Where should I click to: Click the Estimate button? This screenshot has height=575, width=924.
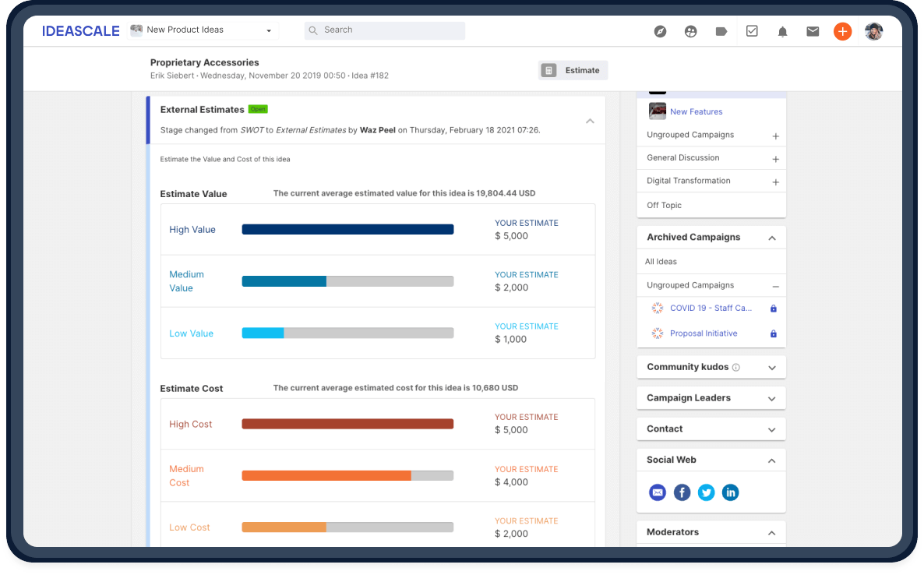tap(573, 70)
